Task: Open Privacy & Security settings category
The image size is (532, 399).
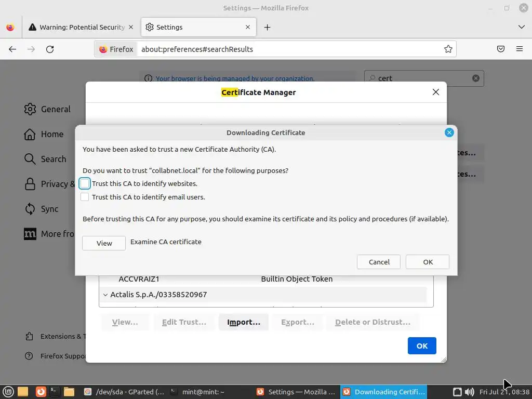Action: coord(49,184)
